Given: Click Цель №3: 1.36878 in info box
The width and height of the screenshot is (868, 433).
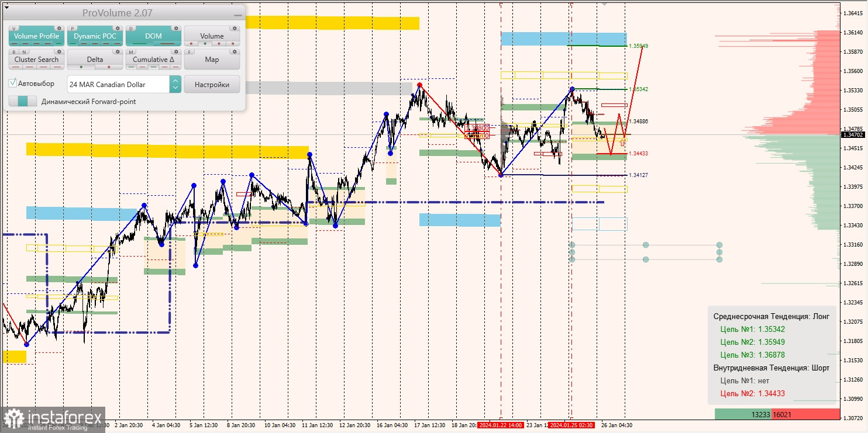Looking at the screenshot, I should [x=752, y=355].
